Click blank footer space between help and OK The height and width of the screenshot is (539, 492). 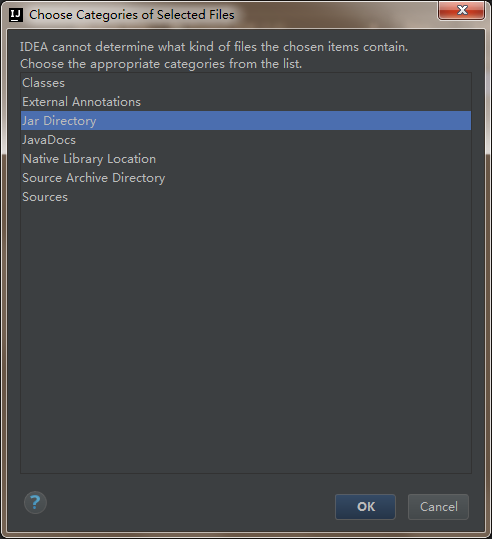point(191,505)
